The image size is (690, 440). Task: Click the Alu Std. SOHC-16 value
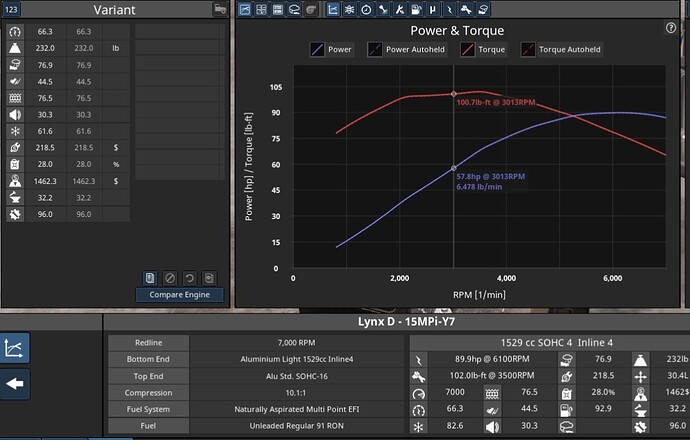(297, 376)
